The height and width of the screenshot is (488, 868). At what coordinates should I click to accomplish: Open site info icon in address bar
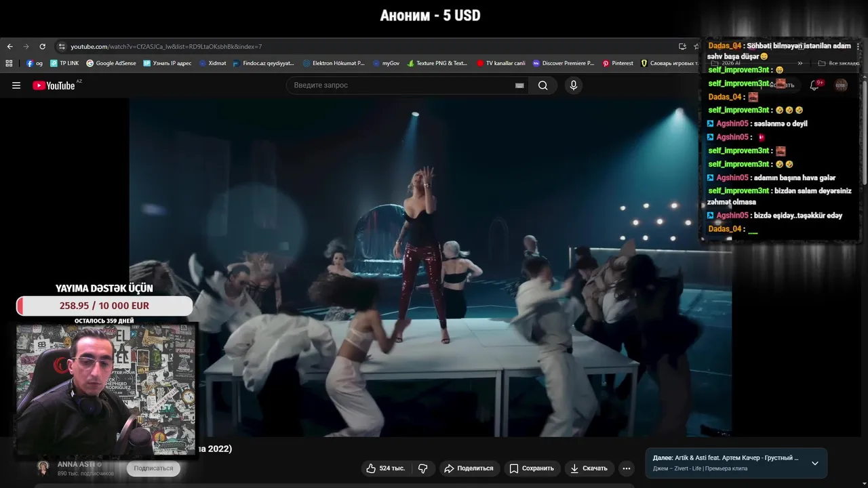(62, 47)
